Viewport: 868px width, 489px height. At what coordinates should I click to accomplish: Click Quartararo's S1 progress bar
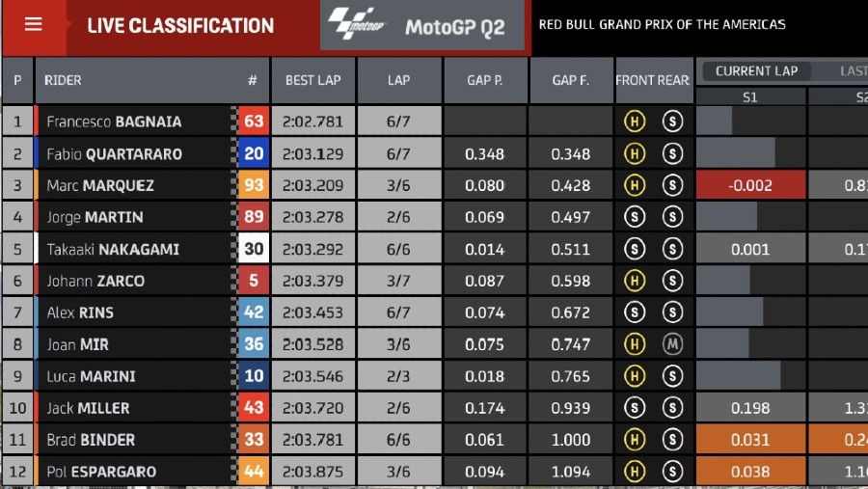[x=736, y=153]
